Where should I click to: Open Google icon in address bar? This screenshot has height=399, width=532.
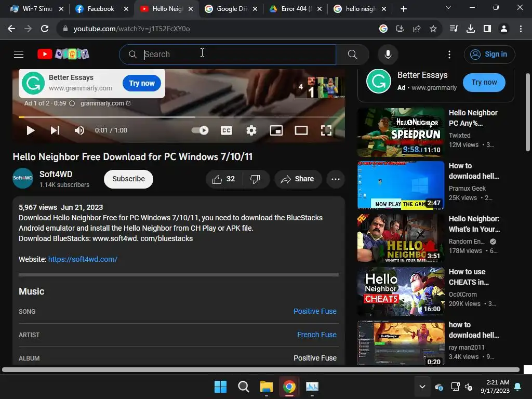click(383, 29)
